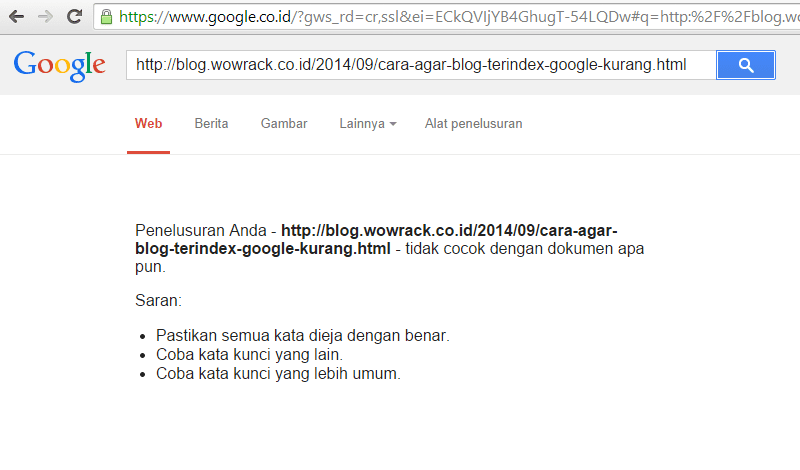Click the blue magnifier search button
The width and height of the screenshot is (800, 470).
pos(746,65)
